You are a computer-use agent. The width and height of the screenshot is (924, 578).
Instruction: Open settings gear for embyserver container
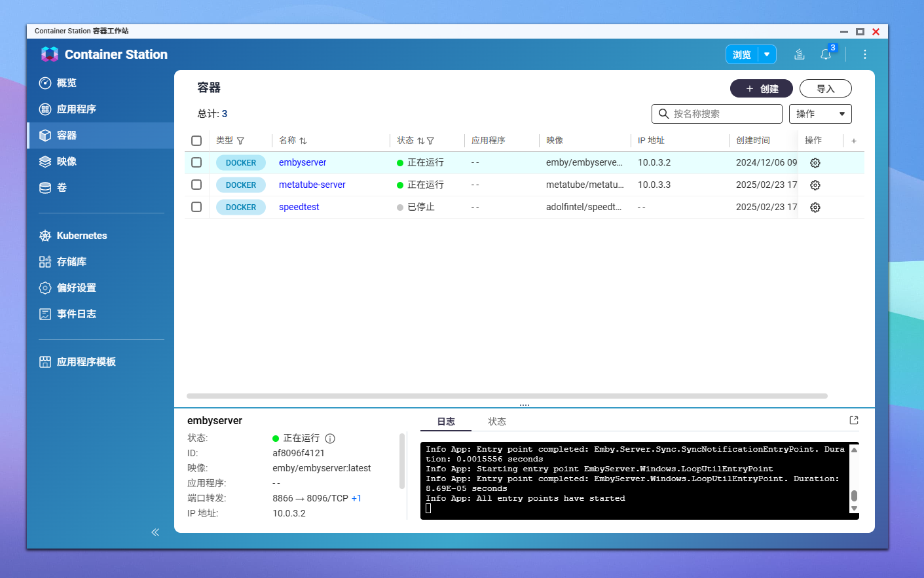pos(815,163)
